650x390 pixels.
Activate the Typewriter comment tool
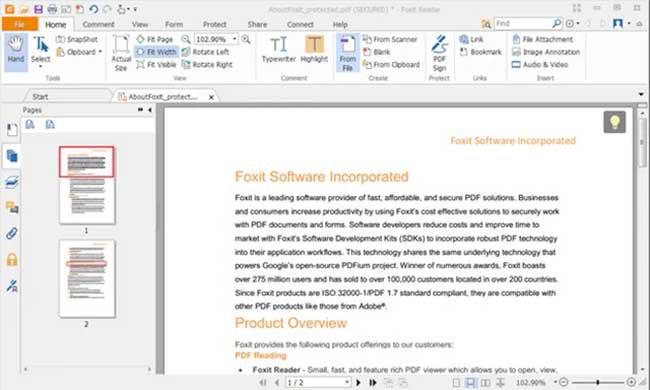click(x=279, y=50)
